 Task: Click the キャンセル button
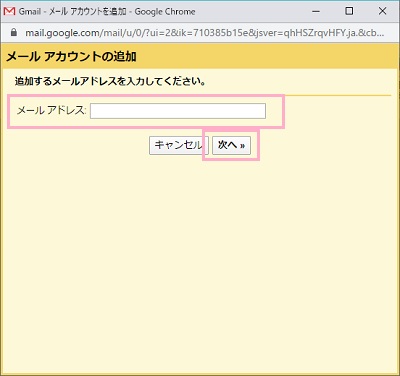pyautogui.click(x=179, y=145)
